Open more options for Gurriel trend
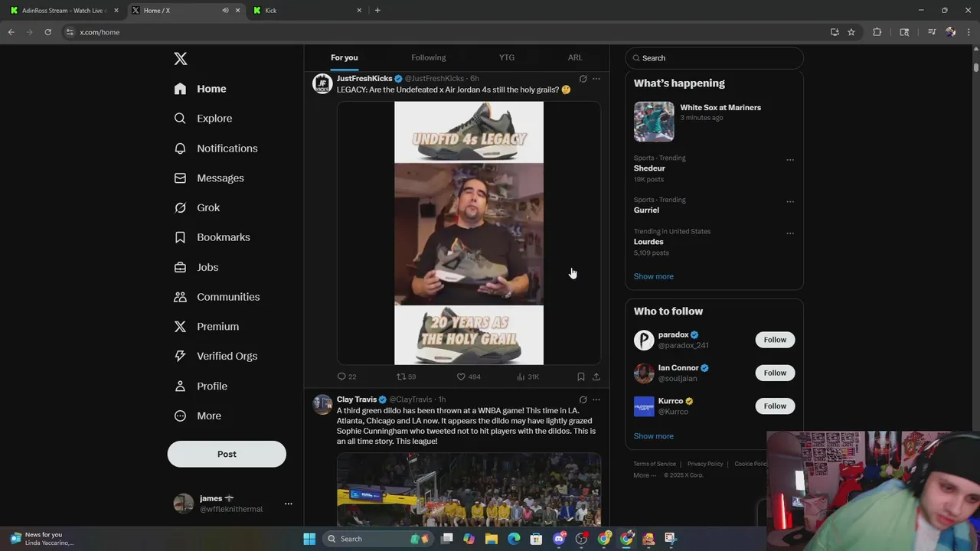The width and height of the screenshot is (980, 551). click(790, 202)
